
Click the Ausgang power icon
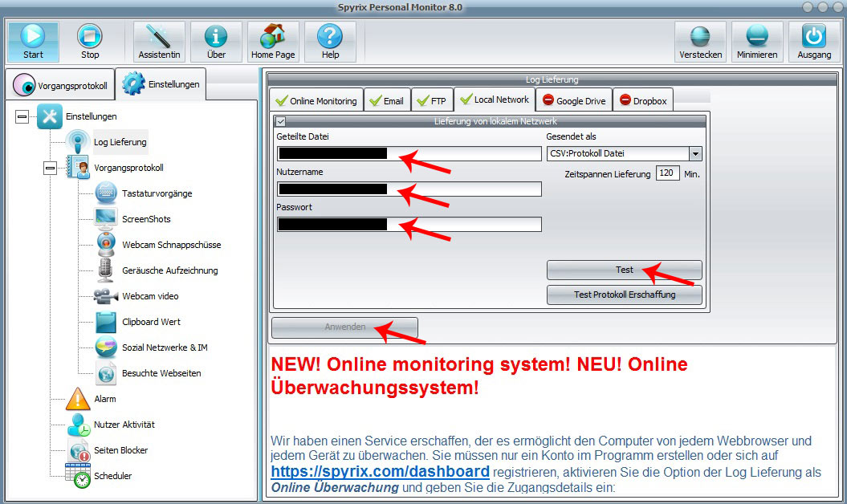pos(814,36)
